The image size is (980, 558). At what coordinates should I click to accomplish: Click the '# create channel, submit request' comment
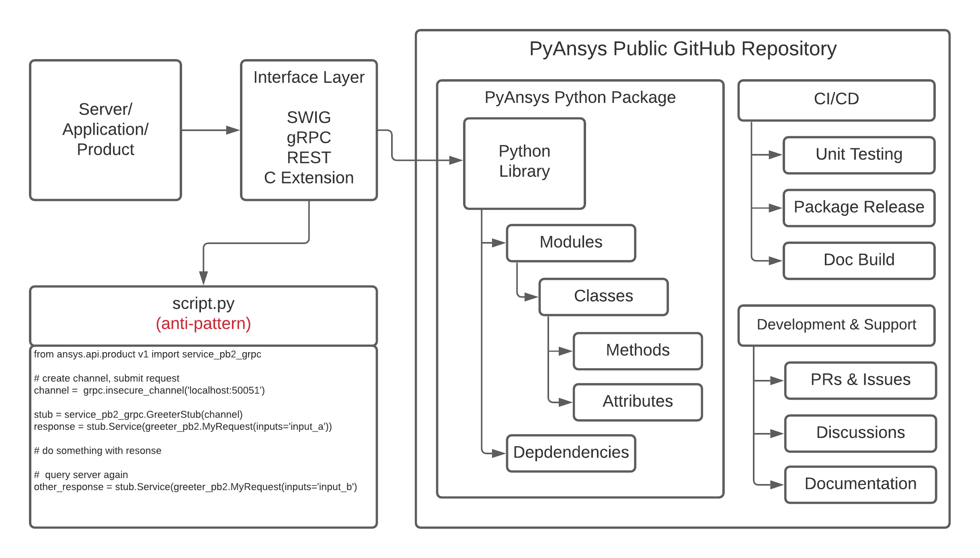point(107,378)
